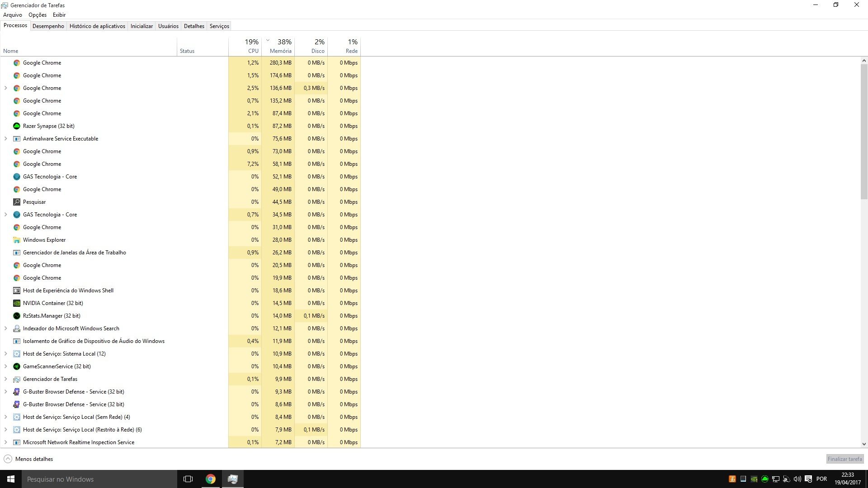Viewport: 868px width, 488px height.
Task: Click the GameScannerService process icon
Action: point(17,366)
